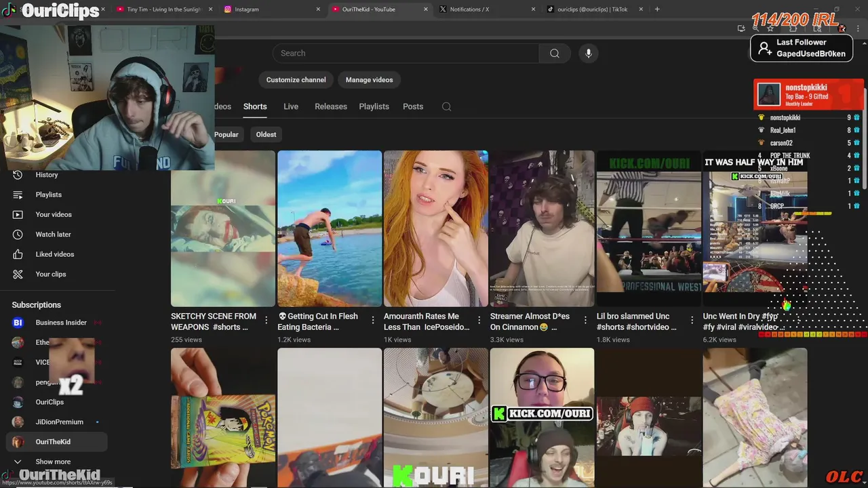Open options menu for SKETCHY SCENE short

(267, 320)
